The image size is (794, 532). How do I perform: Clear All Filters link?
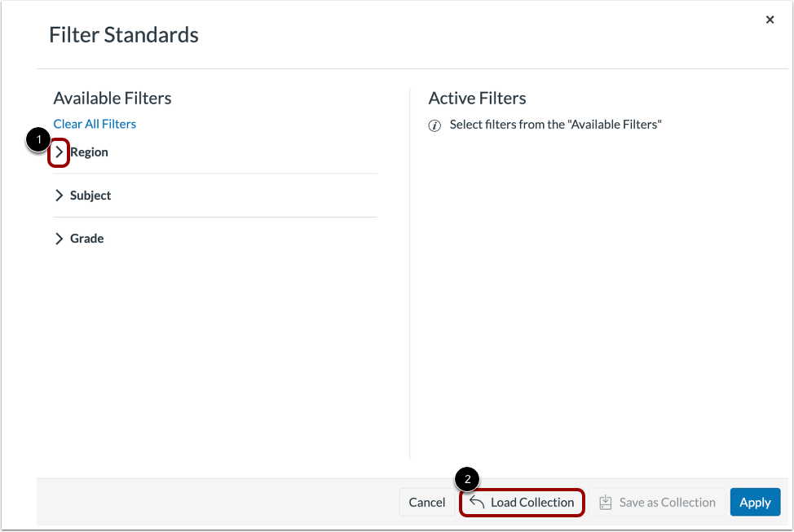point(95,124)
